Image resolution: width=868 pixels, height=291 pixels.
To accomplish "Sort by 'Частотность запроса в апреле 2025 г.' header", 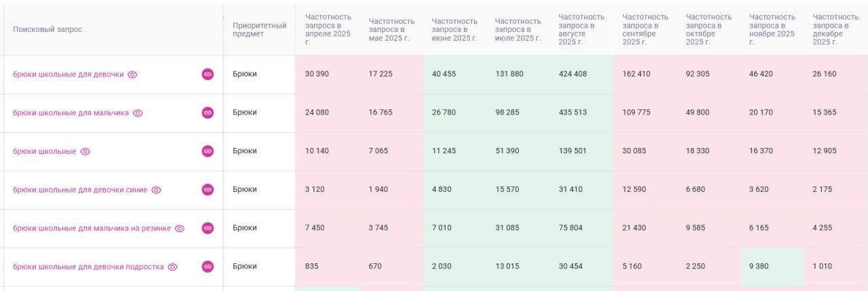I will coord(328,30).
